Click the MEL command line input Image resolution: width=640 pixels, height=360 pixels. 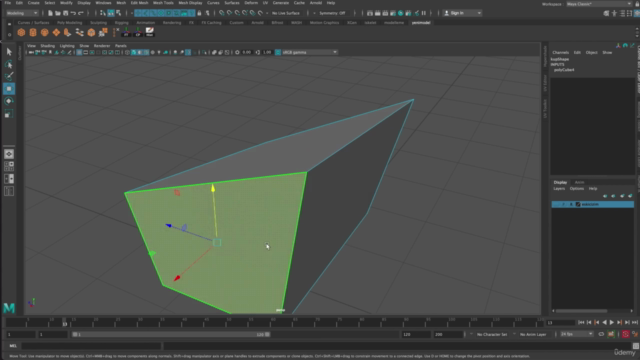(x=91, y=346)
